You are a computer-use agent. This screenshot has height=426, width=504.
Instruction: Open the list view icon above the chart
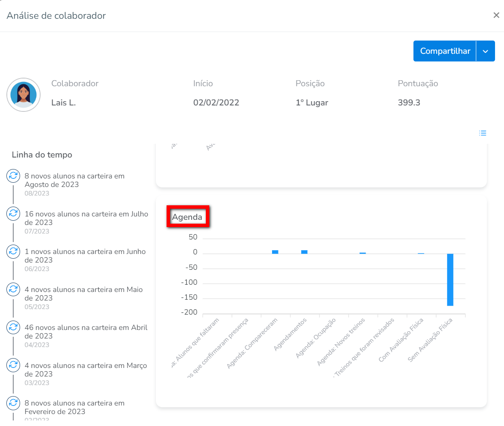click(483, 133)
